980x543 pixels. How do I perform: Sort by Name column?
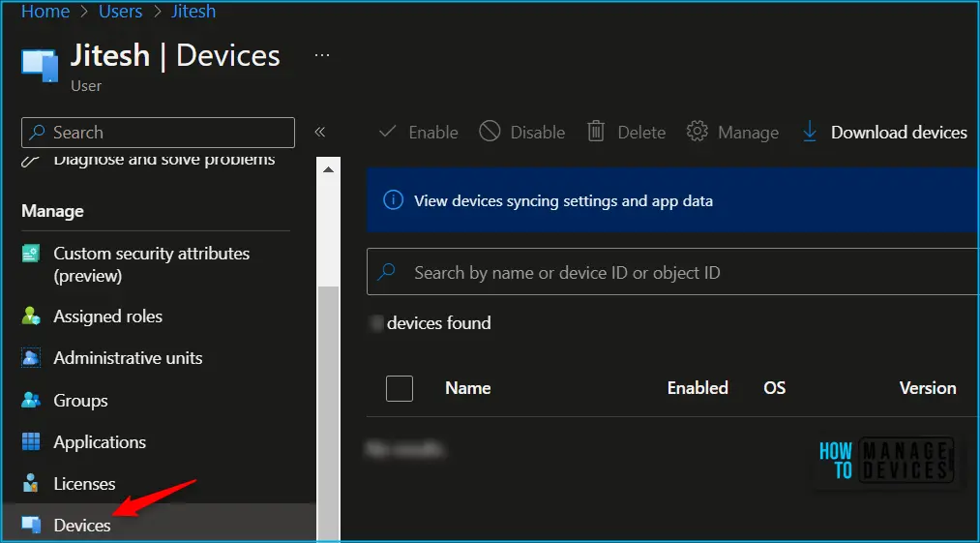coord(467,388)
